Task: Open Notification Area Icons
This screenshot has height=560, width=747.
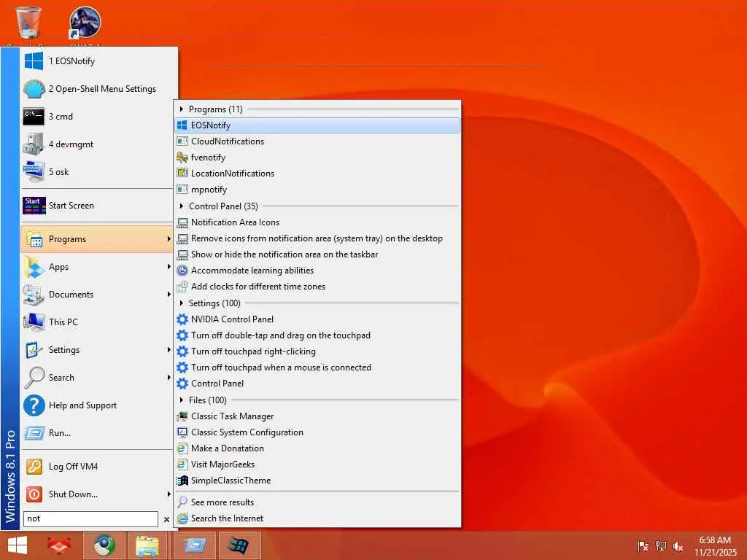Action: [318, 222]
